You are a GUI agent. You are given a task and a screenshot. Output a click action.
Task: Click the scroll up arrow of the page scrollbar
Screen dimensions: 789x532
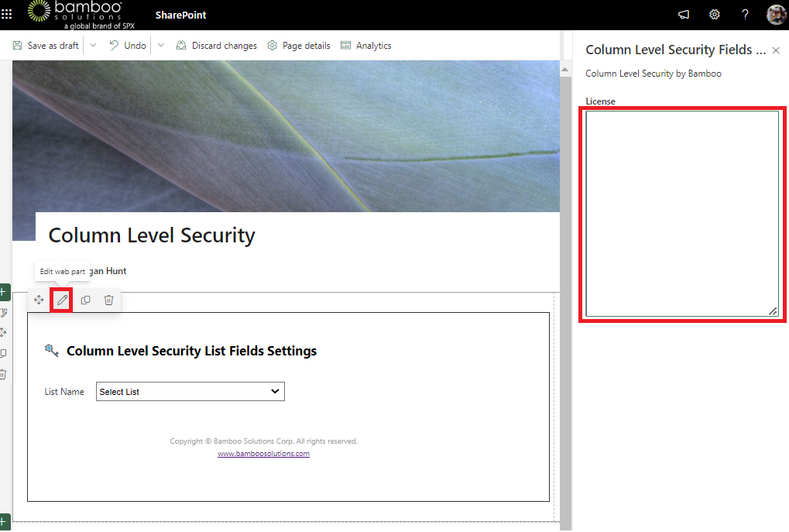565,70
